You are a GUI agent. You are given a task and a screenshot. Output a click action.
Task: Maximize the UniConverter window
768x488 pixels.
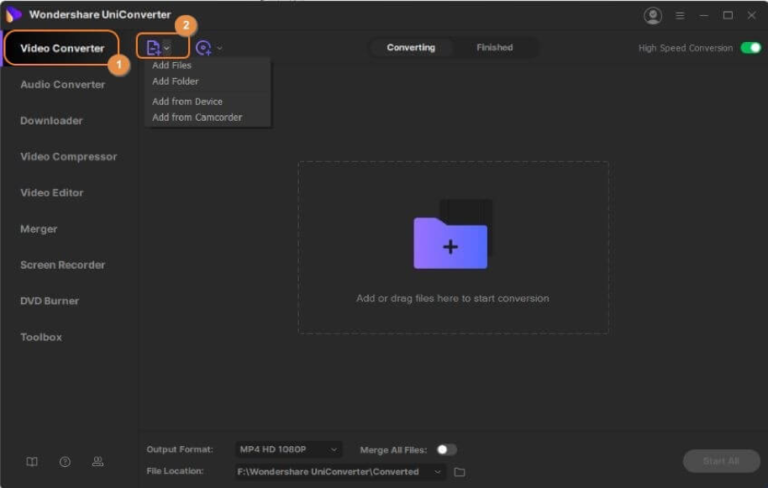point(728,16)
